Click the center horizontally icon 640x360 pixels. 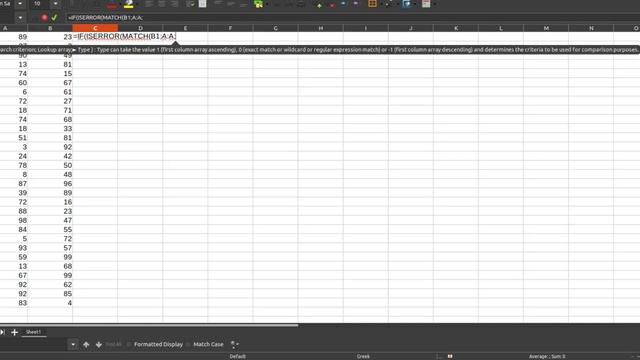(x=162, y=4)
